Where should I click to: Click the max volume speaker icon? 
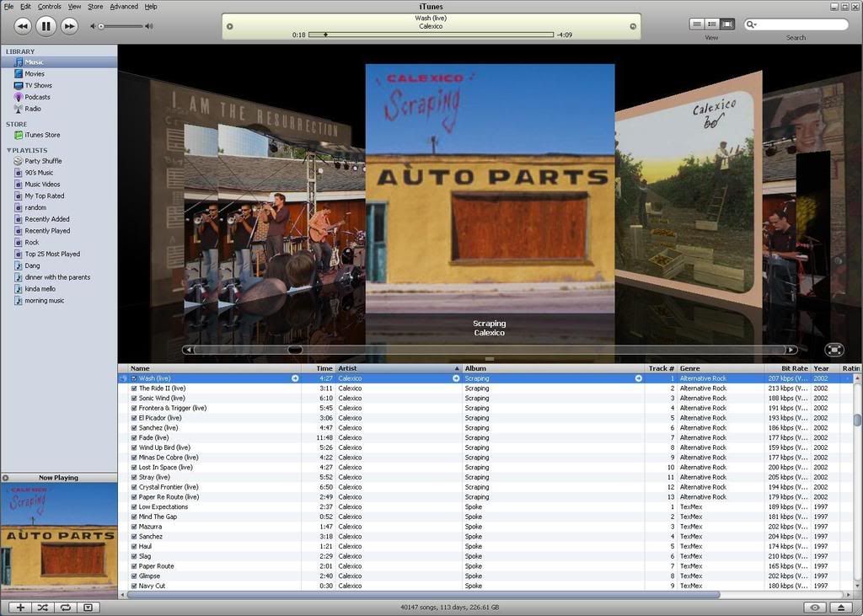(149, 26)
